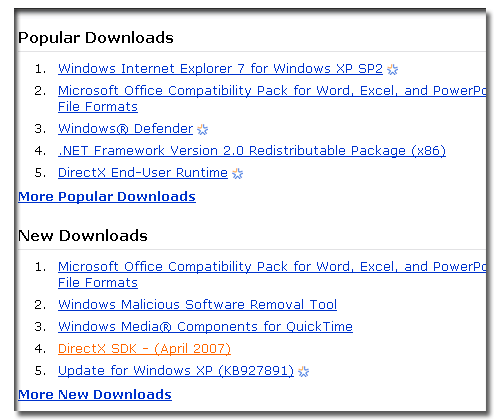Open .NET Framework Version 2.0 Redistributable link

point(252,151)
